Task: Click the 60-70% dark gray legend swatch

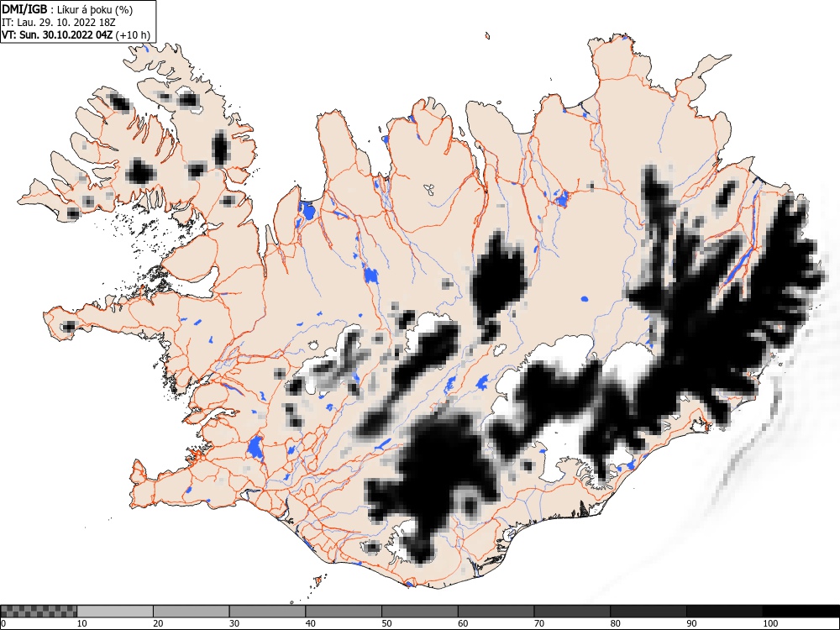Action: point(496,612)
